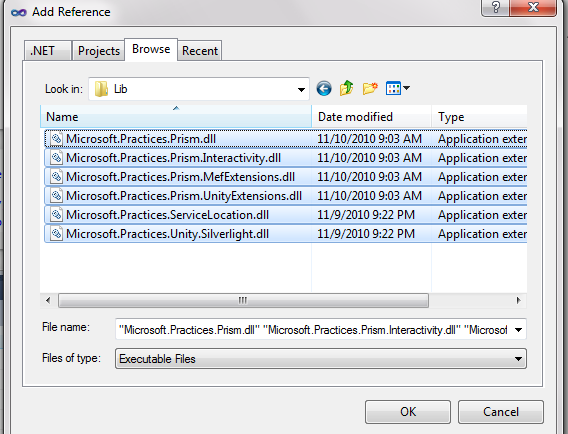The width and height of the screenshot is (568, 434).
Task: Click the Back navigation arrow icon
Action: [x=324, y=88]
